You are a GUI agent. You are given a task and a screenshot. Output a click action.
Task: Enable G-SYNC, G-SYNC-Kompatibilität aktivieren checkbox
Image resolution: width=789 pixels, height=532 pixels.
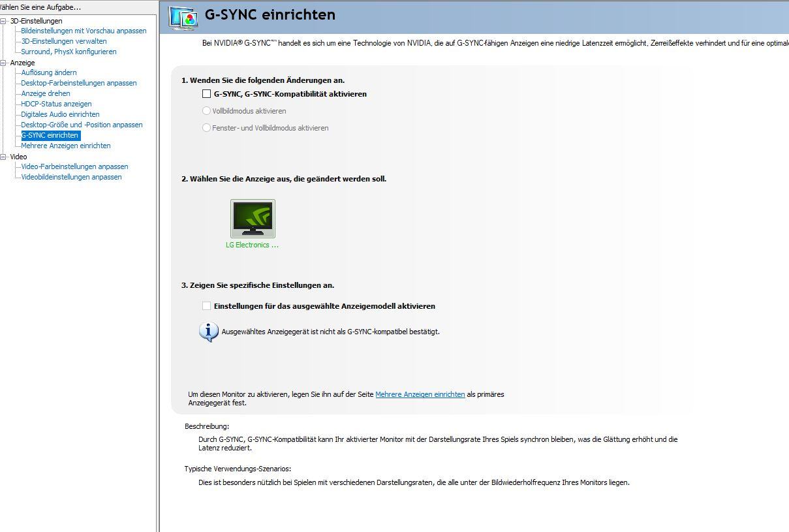(207, 94)
